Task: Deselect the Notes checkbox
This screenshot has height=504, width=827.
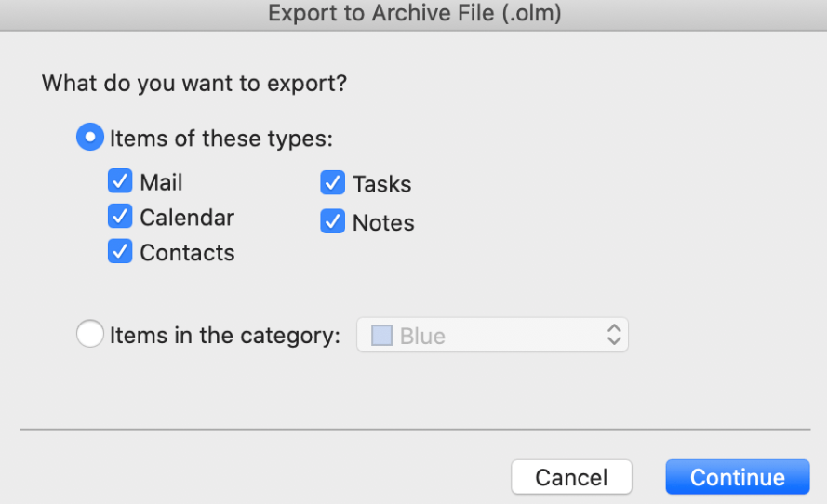Action: point(333,221)
